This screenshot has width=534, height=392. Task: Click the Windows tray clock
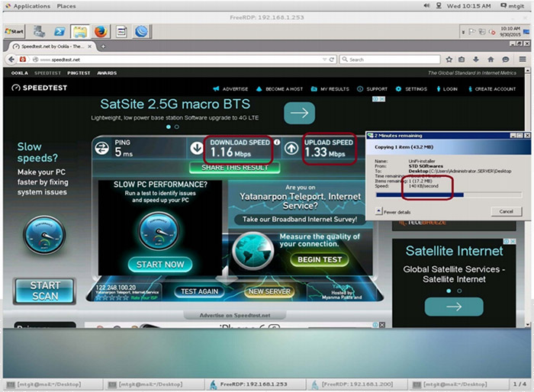[510, 31]
